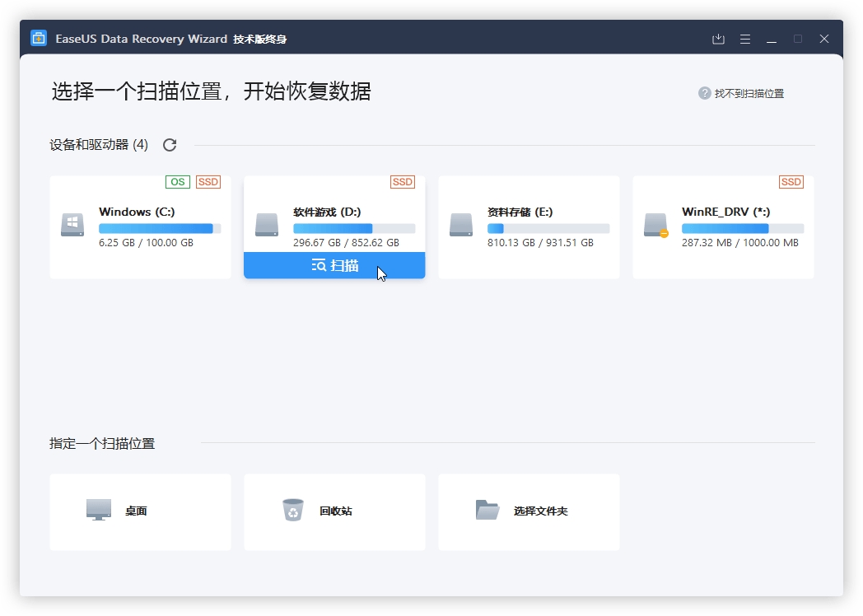Screen dimensions: 863x616
Task: Select the 桌面 scan location card
Action: tap(140, 511)
